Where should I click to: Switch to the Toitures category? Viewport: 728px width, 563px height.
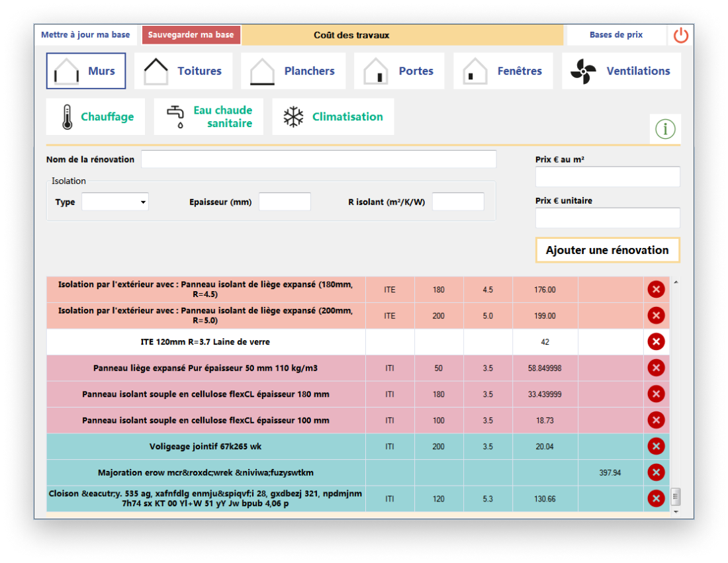[x=183, y=71]
